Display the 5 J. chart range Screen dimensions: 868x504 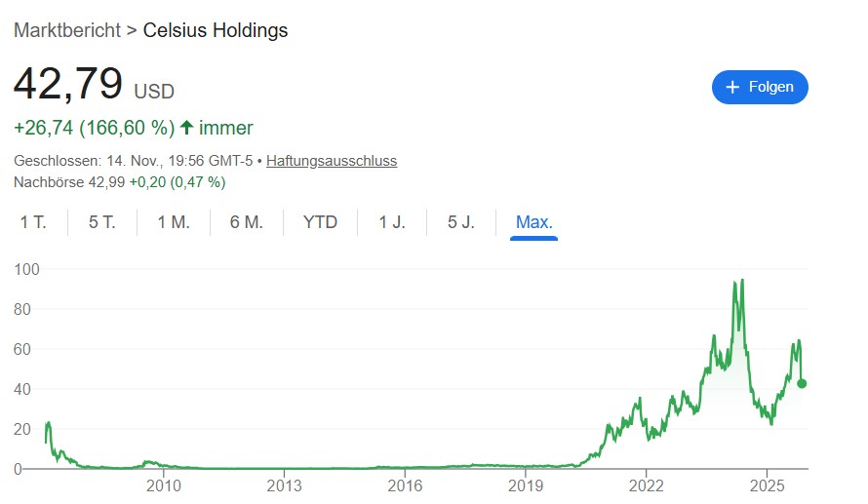click(x=461, y=222)
